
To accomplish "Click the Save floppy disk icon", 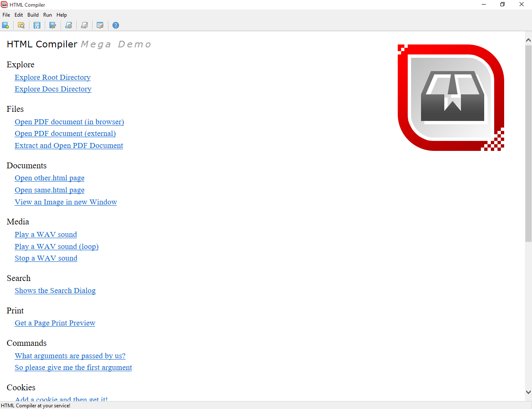I will coord(37,25).
